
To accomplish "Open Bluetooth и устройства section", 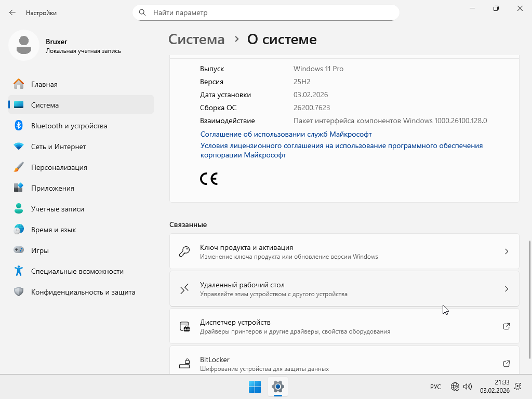I will click(69, 126).
